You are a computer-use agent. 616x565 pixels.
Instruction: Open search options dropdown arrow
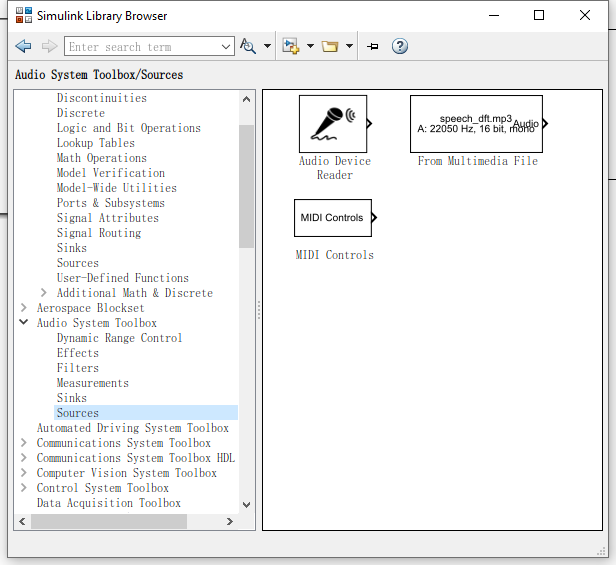pos(268,46)
